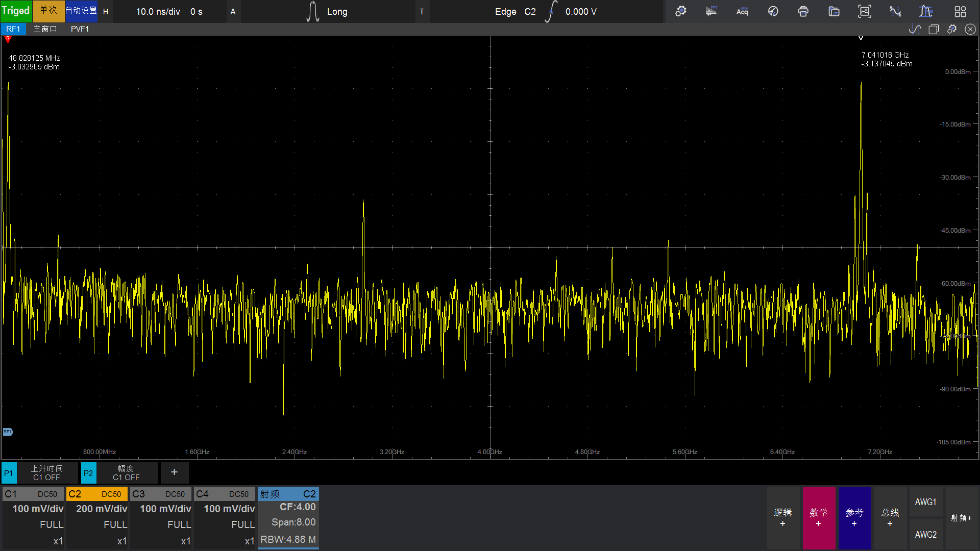Open the cursor/dial measurement icon
The height and width of the screenshot is (551, 980).
[773, 11]
